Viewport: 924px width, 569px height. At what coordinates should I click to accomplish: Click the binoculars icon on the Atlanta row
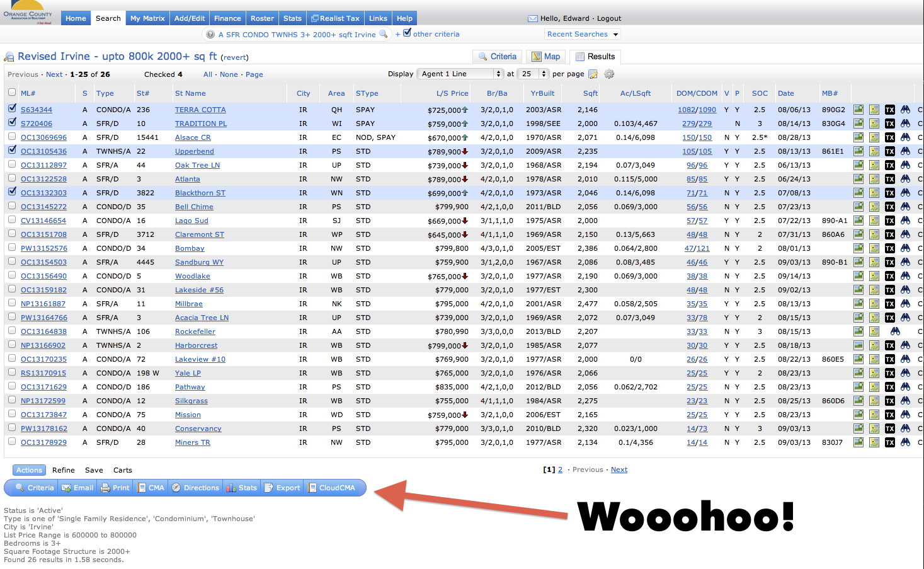pyautogui.click(x=905, y=178)
